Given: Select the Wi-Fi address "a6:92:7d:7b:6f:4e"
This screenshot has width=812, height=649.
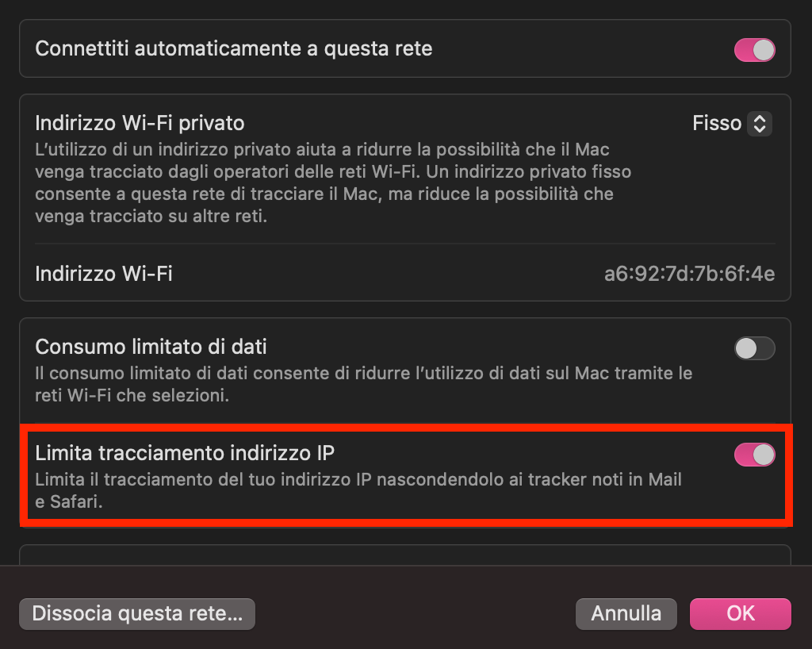Looking at the screenshot, I should click(691, 272).
